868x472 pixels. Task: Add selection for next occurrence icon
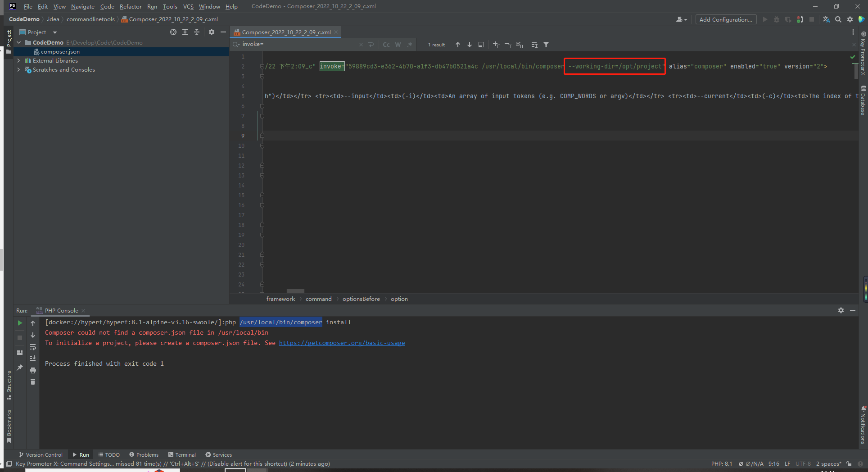click(x=496, y=45)
